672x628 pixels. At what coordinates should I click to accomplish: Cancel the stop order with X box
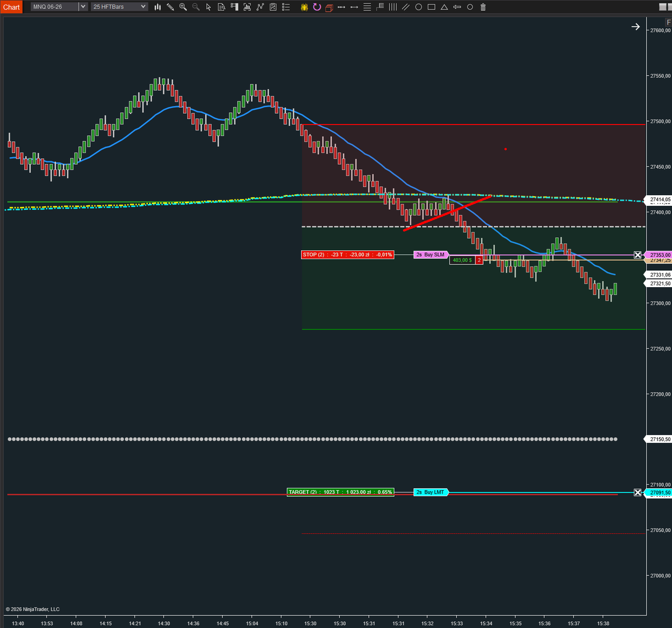(x=638, y=255)
